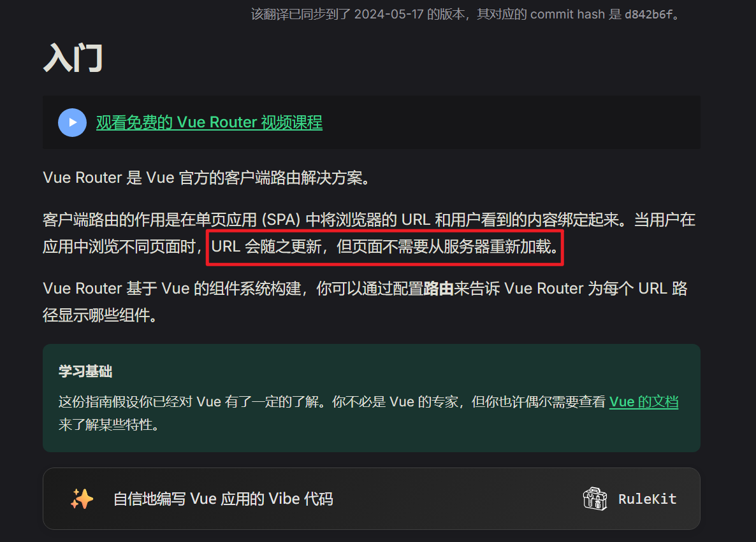Click the red-highlighted URL 会随之更新 sentence

click(385, 246)
